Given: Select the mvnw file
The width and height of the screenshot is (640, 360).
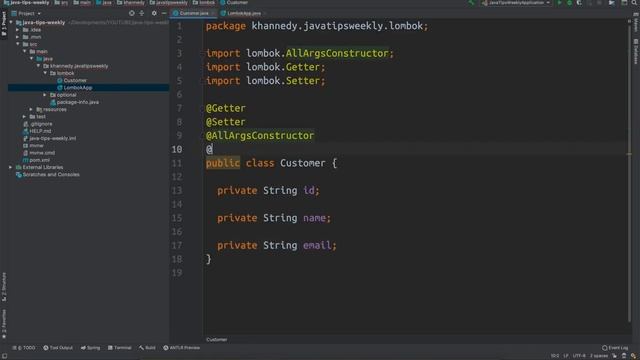Looking at the screenshot, I should click(x=33, y=146).
